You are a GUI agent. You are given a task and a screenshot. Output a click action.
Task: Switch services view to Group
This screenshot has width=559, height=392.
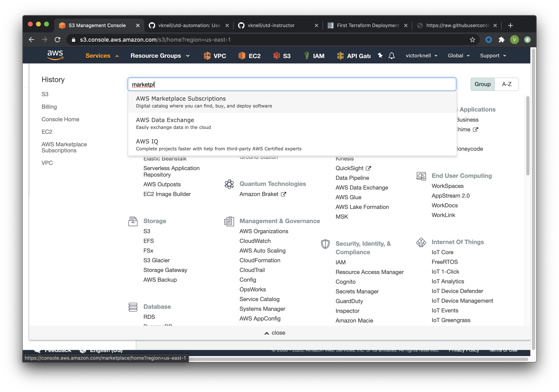(482, 84)
